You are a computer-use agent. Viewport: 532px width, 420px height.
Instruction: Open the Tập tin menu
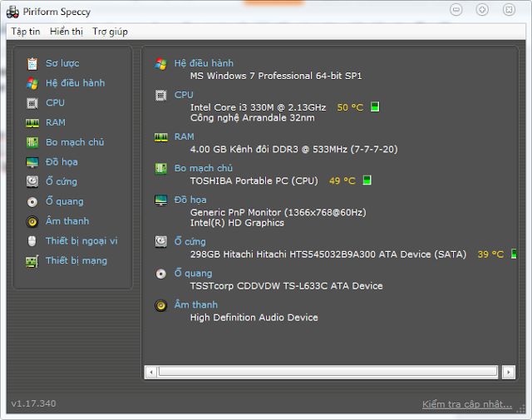click(26, 32)
